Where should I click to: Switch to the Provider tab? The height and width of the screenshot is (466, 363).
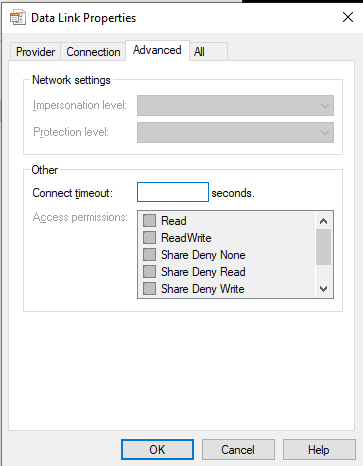(35, 52)
